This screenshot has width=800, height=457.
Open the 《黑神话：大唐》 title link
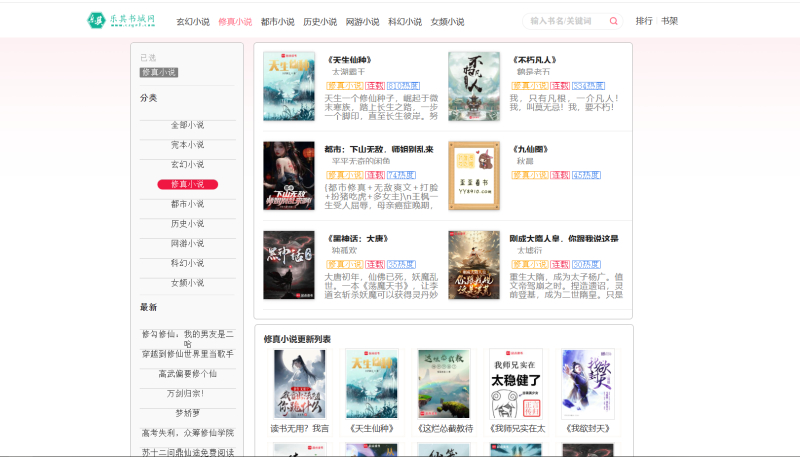click(x=359, y=238)
